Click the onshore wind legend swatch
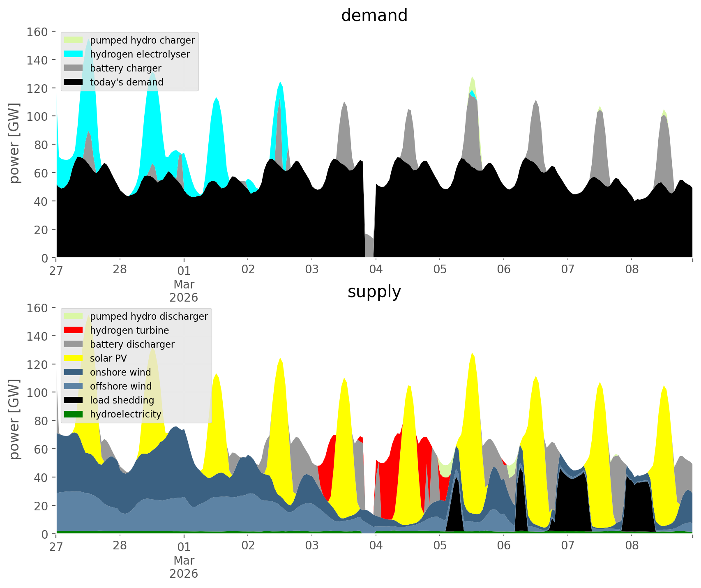The image size is (701, 588). pos(74,372)
